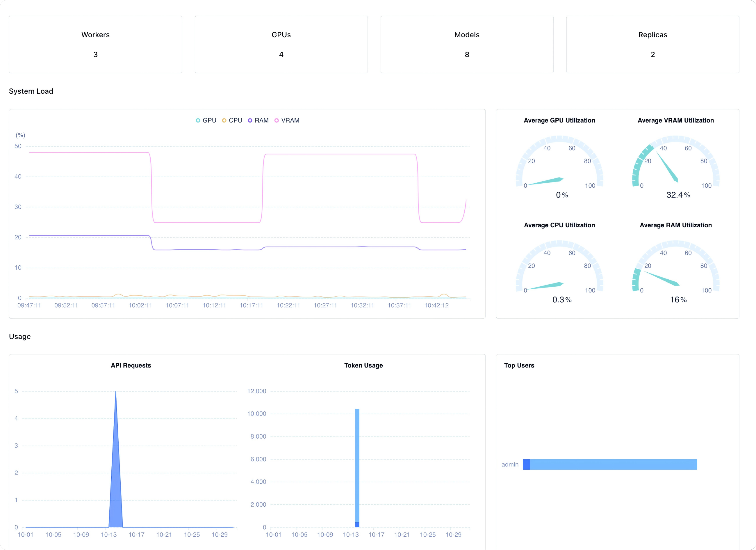Screen dimensions: 756x550
Task: Click the Workers summary card
Action: (95, 44)
